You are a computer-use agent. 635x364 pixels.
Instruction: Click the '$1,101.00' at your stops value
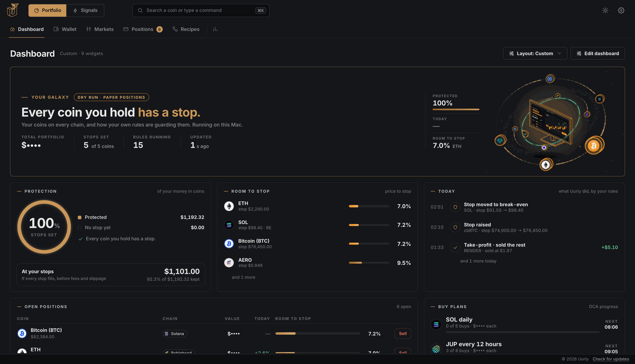click(182, 271)
